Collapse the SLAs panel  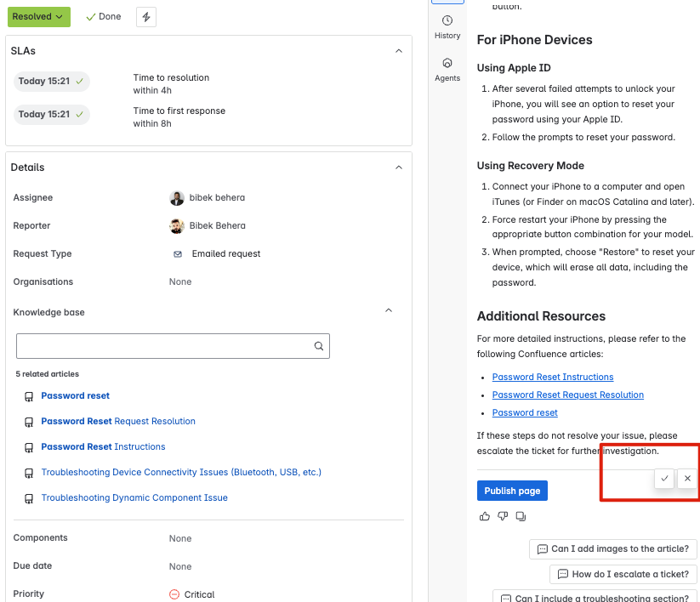click(x=399, y=51)
